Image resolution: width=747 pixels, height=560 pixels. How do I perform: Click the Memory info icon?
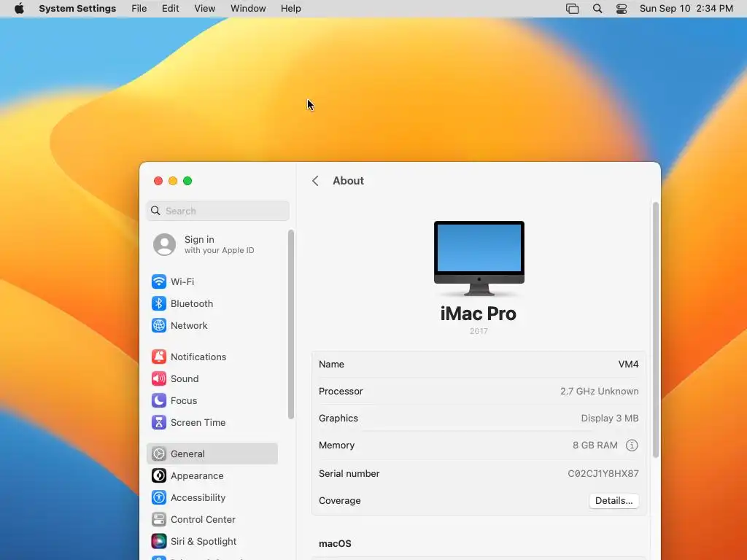[632, 446]
